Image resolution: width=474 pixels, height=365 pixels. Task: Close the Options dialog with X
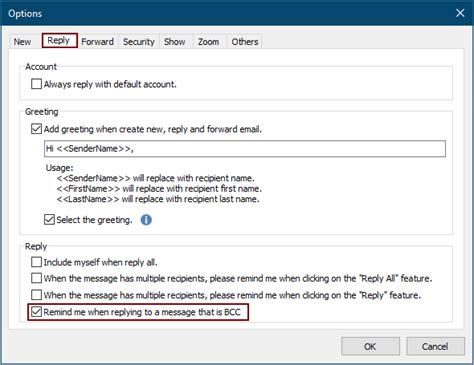460,13
